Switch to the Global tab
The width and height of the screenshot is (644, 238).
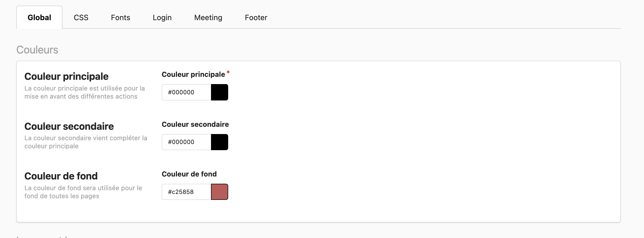39,18
